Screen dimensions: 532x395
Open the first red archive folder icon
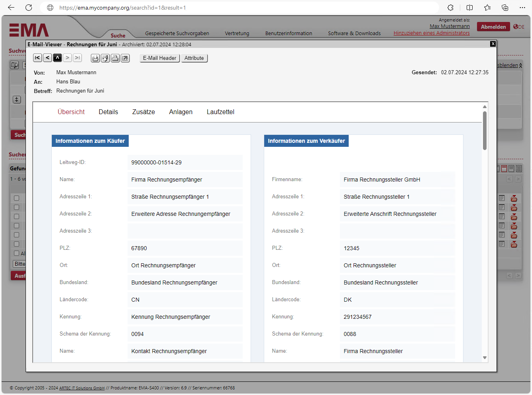pos(514,198)
